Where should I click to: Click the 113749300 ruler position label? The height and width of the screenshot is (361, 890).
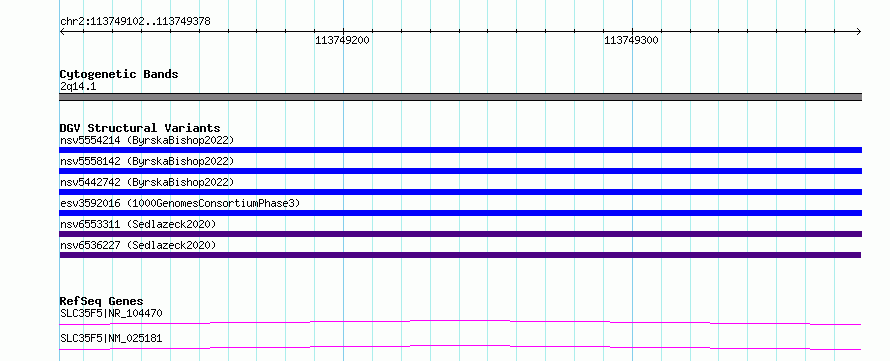(631, 41)
